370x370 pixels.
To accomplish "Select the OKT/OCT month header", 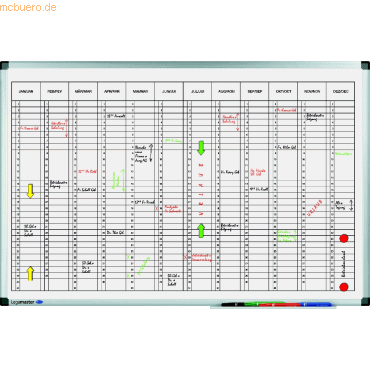I will click(x=283, y=91).
